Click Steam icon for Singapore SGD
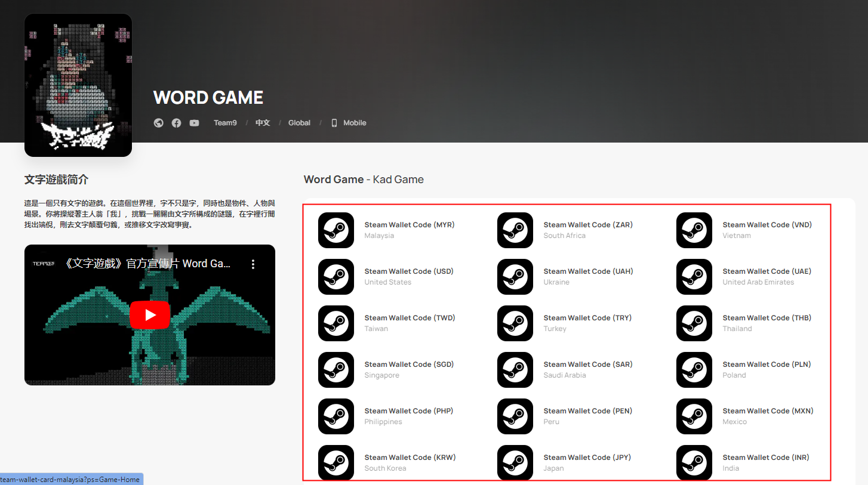Image resolution: width=868 pixels, height=485 pixels. point(336,370)
